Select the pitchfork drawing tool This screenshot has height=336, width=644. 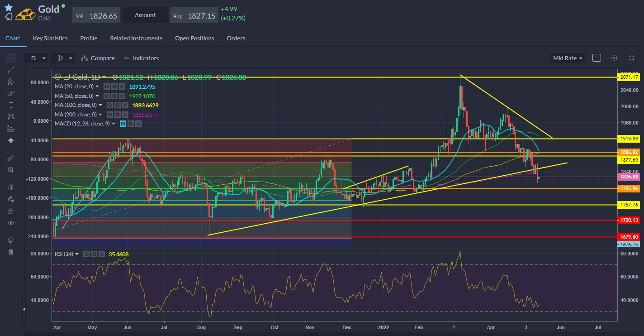[x=11, y=82]
